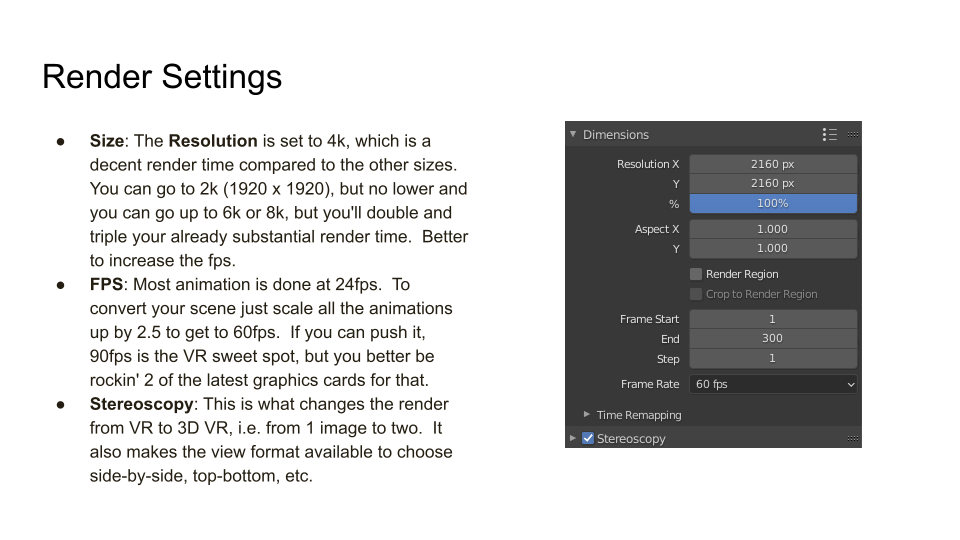
Task: Select the frame End field
Action: (773, 338)
